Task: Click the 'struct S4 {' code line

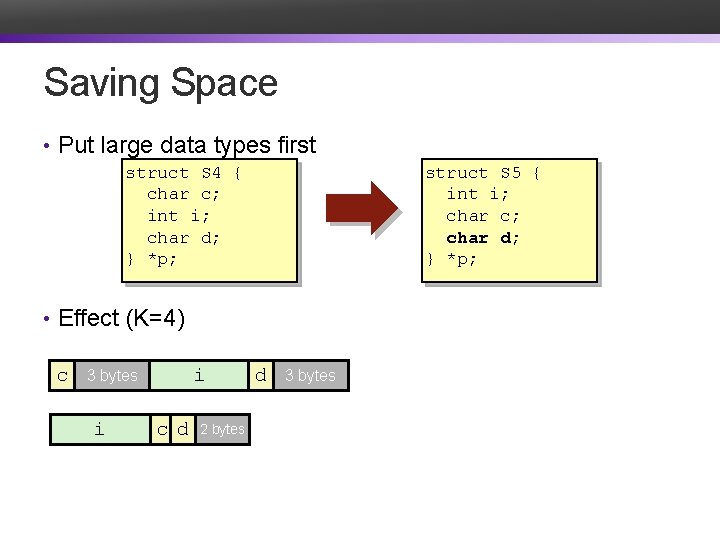Action: click(x=183, y=173)
